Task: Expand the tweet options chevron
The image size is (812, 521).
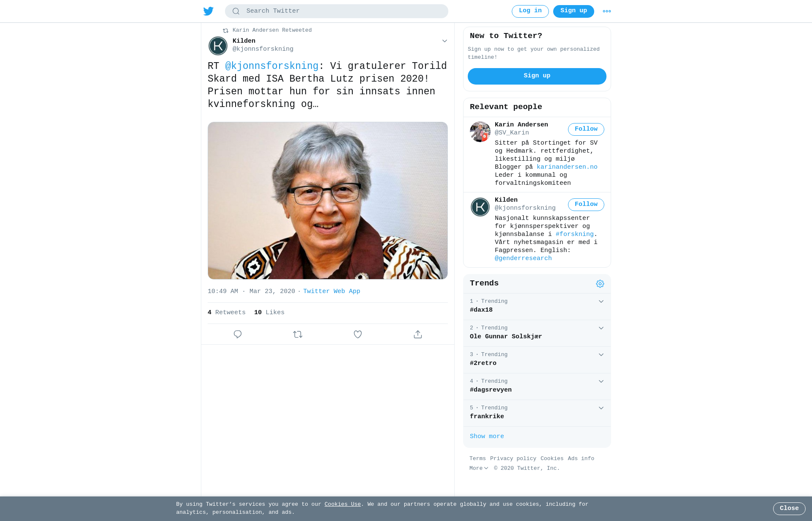Action: [x=444, y=41]
